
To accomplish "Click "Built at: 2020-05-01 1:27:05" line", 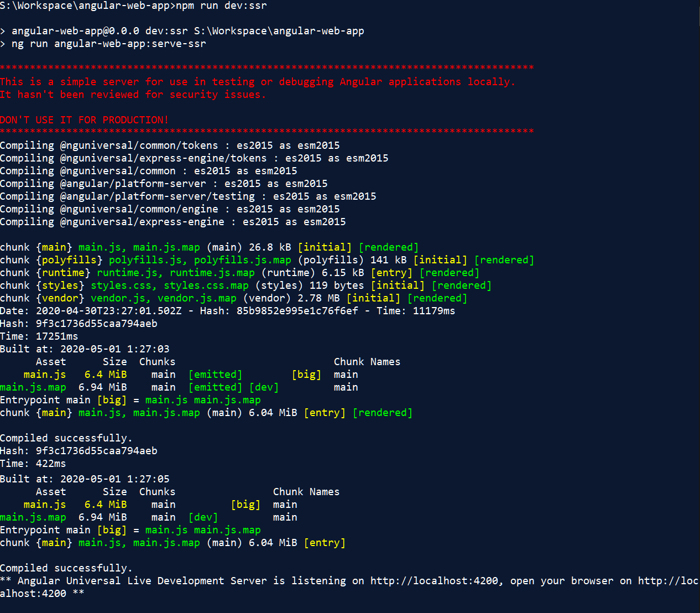I will pos(85,479).
